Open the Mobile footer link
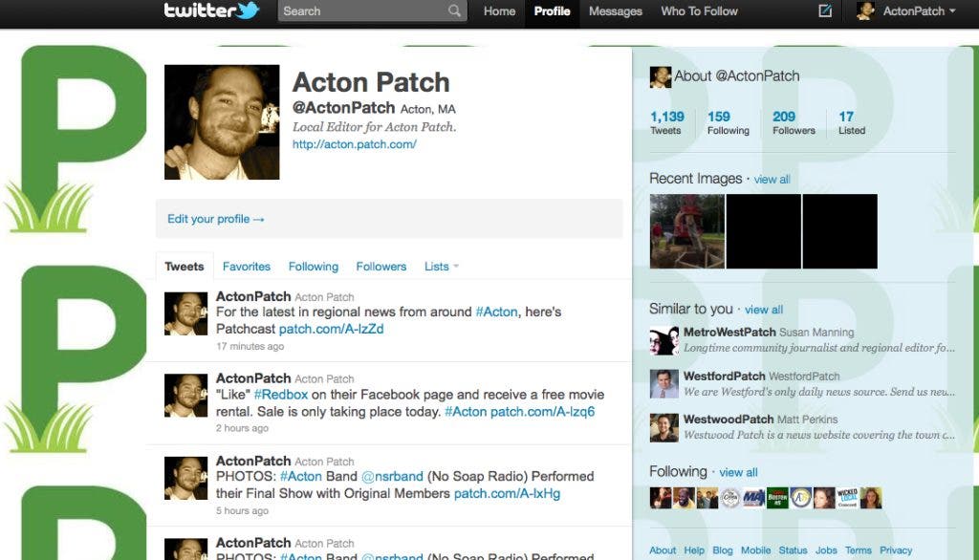 click(x=755, y=550)
